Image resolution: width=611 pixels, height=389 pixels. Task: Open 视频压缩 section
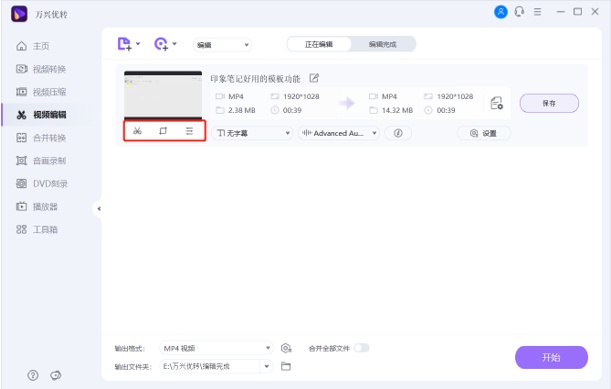tap(41, 92)
